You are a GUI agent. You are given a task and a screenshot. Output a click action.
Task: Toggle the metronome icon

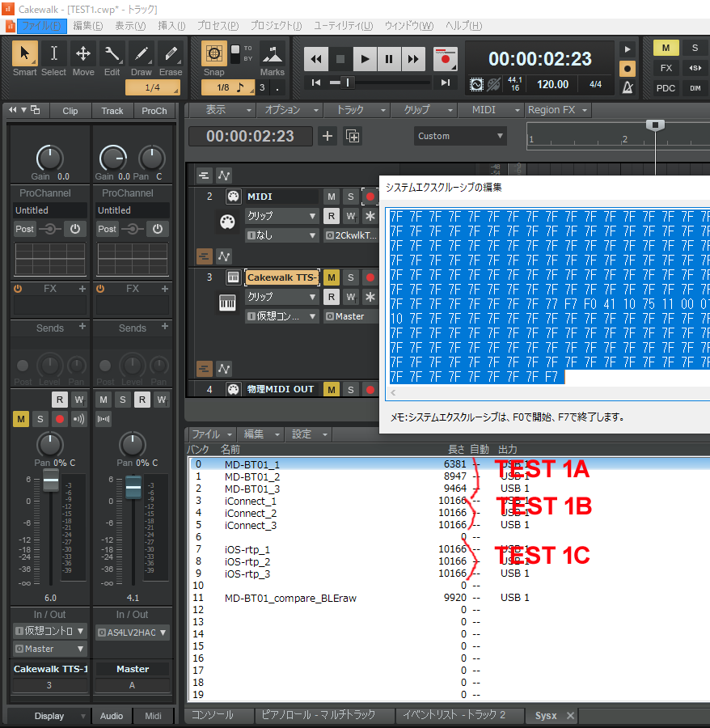coord(628,87)
